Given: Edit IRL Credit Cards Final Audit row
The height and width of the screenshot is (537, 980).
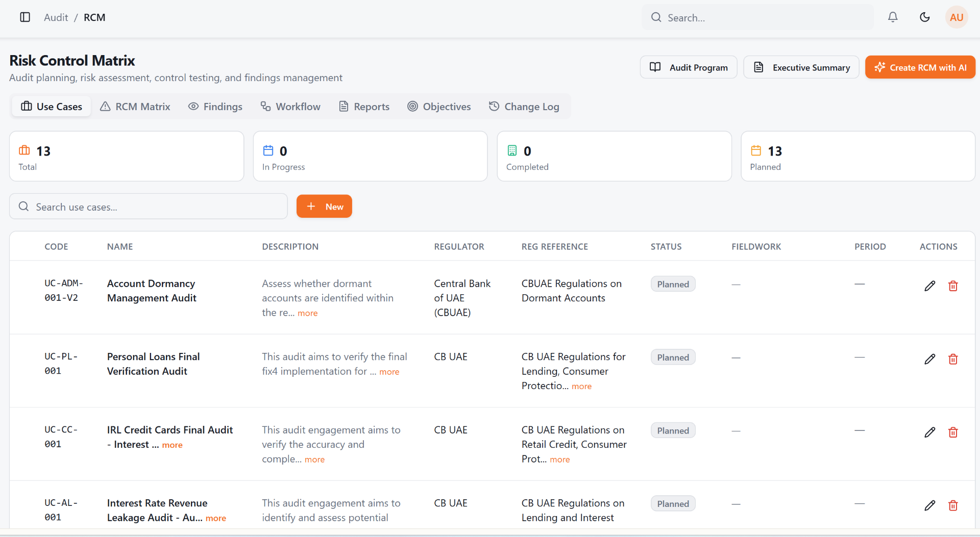Looking at the screenshot, I should tap(930, 432).
